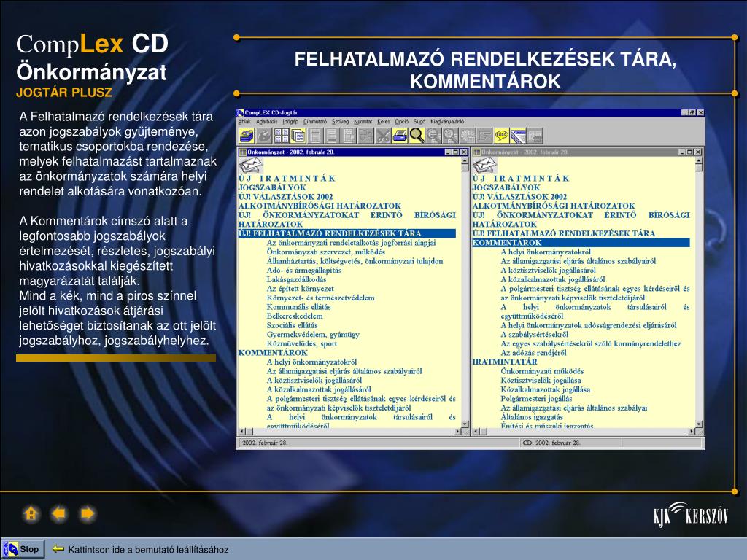747x560 pixels.
Task: Click the envelope icon in the left pane
Action: [x=251, y=166]
